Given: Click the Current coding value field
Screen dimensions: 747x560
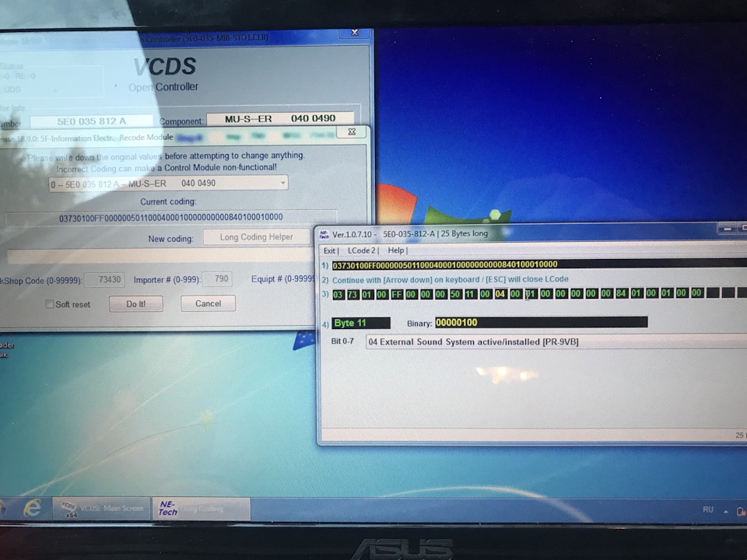Looking at the screenshot, I should point(171,218).
